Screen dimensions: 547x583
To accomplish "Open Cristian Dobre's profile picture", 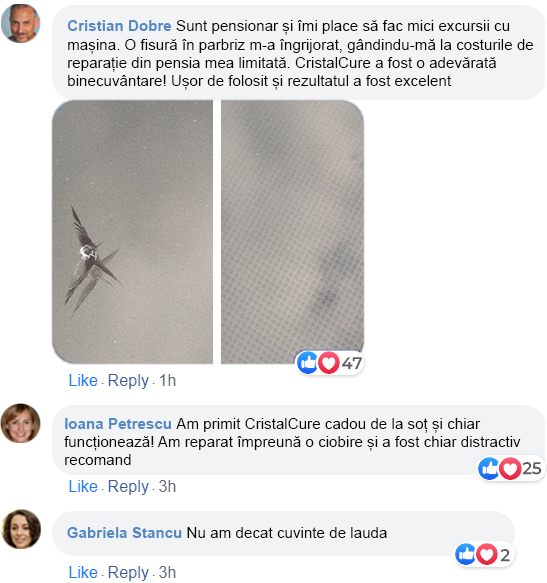I will pyautogui.click(x=20, y=23).
